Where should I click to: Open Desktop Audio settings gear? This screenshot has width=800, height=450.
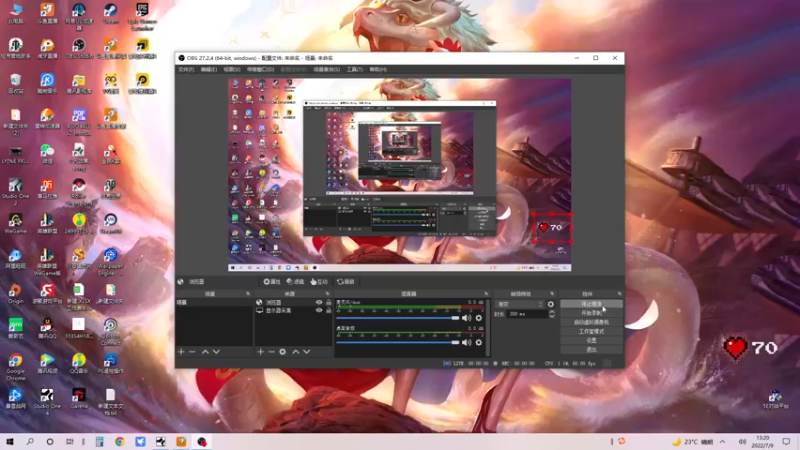click(x=479, y=342)
